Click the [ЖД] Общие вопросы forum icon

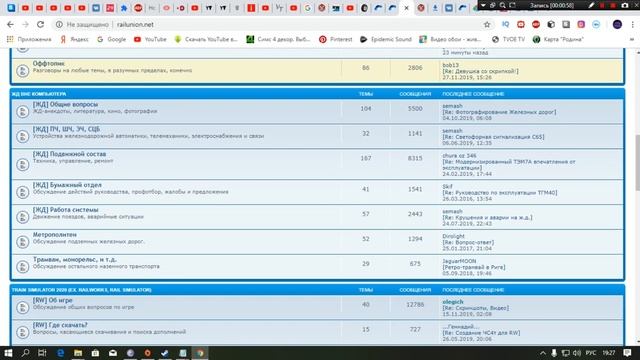click(22, 111)
